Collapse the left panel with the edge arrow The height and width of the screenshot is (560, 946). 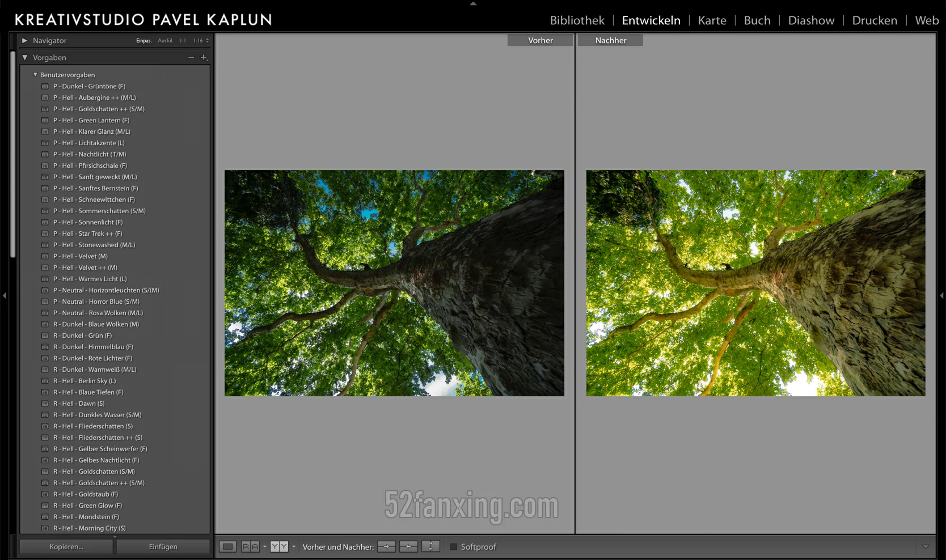5,295
